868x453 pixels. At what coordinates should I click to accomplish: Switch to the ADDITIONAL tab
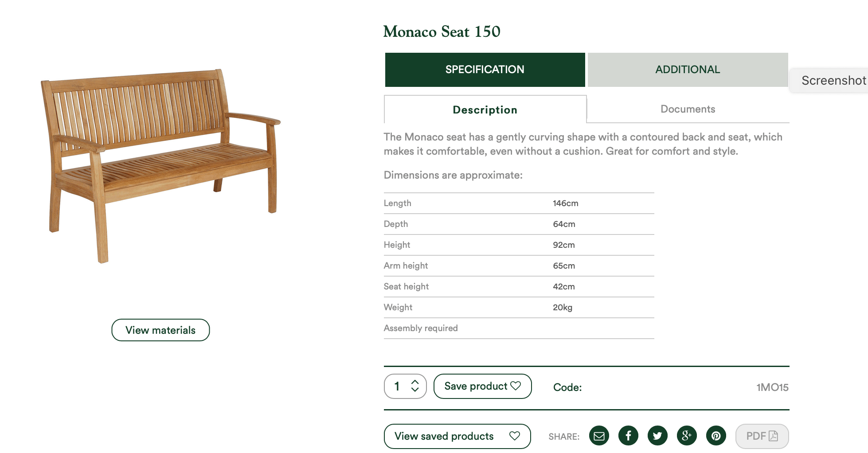(x=688, y=70)
